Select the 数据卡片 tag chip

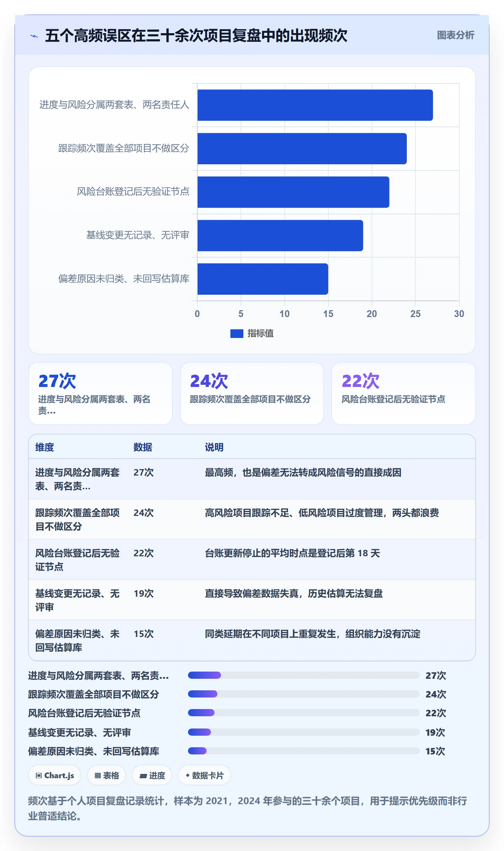(x=204, y=775)
